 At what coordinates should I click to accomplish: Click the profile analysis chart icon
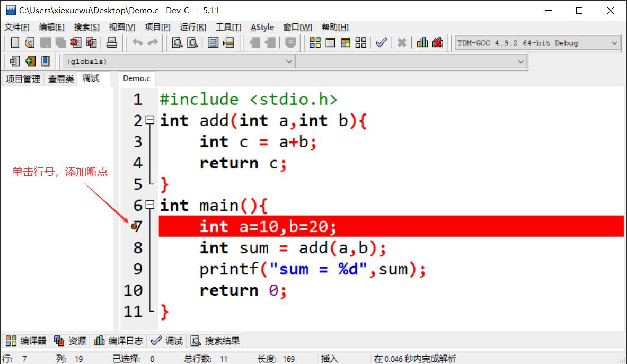(423, 42)
